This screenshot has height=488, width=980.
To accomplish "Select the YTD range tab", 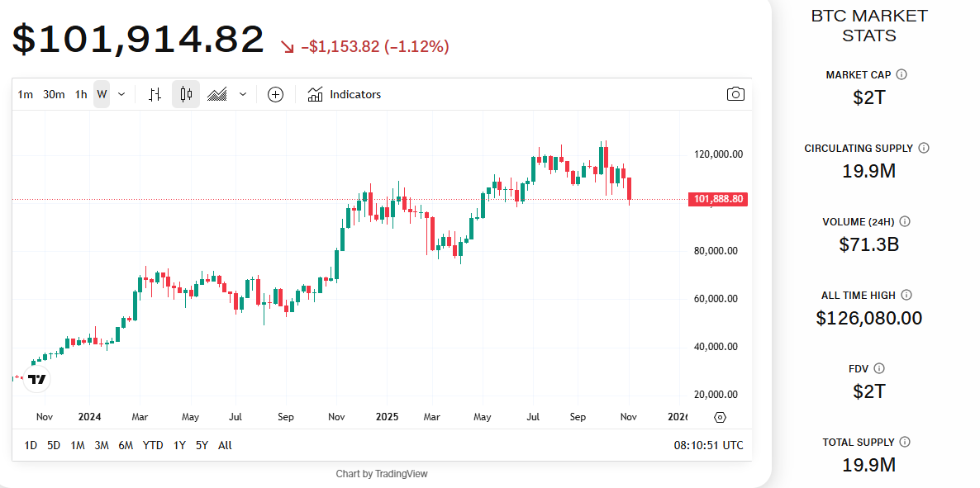I will 152,445.
